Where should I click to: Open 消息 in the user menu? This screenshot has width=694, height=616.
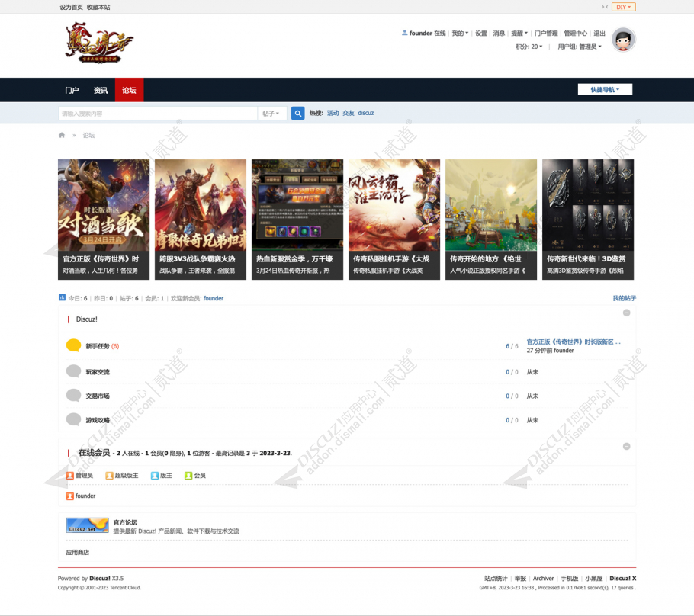[x=499, y=34]
